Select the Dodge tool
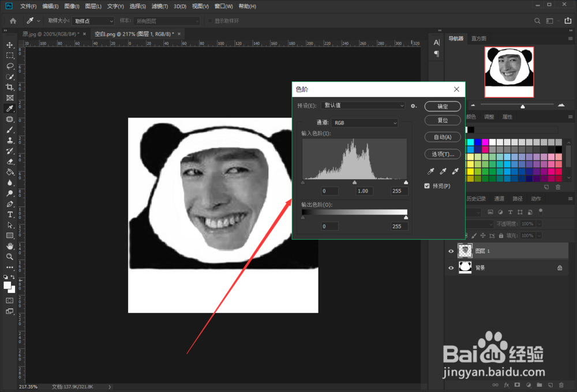577x392 pixels. [x=10, y=194]
